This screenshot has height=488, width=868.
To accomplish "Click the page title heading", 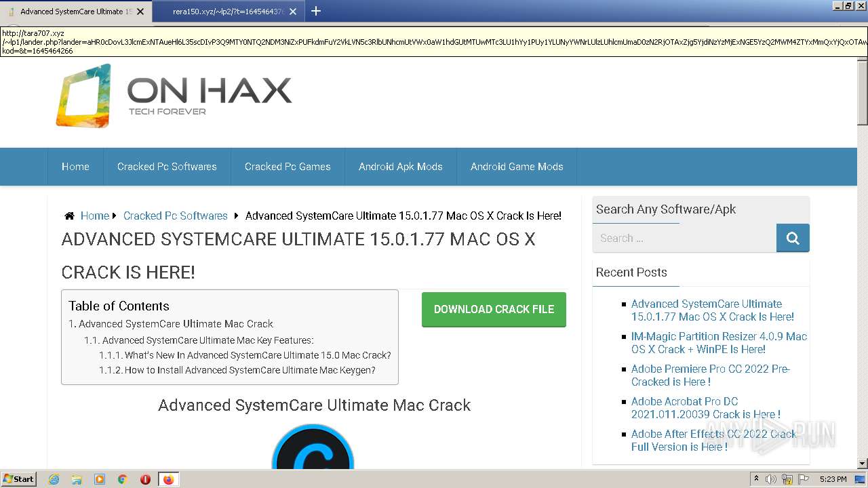I will tap(298, 256).
